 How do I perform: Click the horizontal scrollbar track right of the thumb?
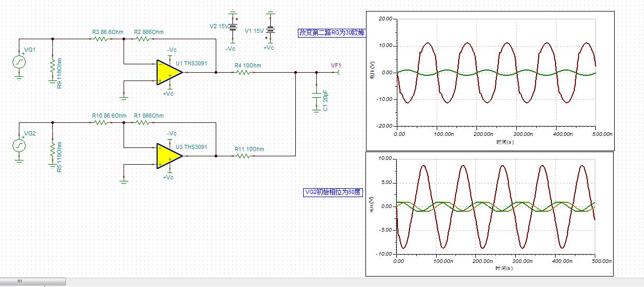tap(355, 281)
